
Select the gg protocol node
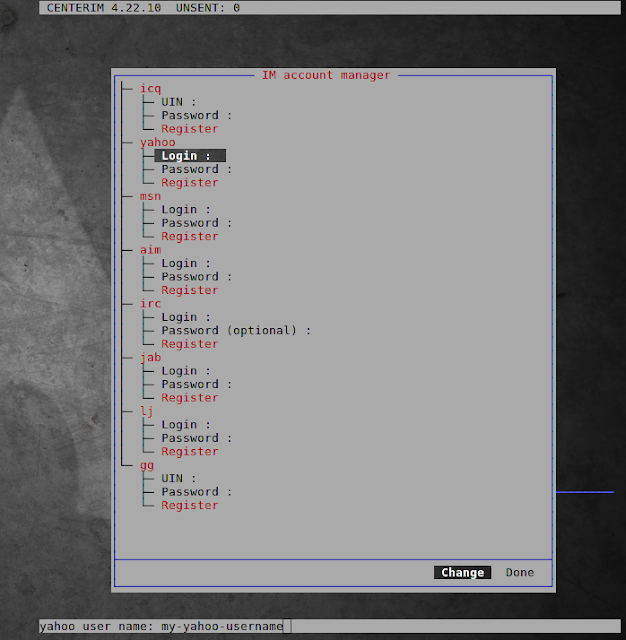(147, 465)
